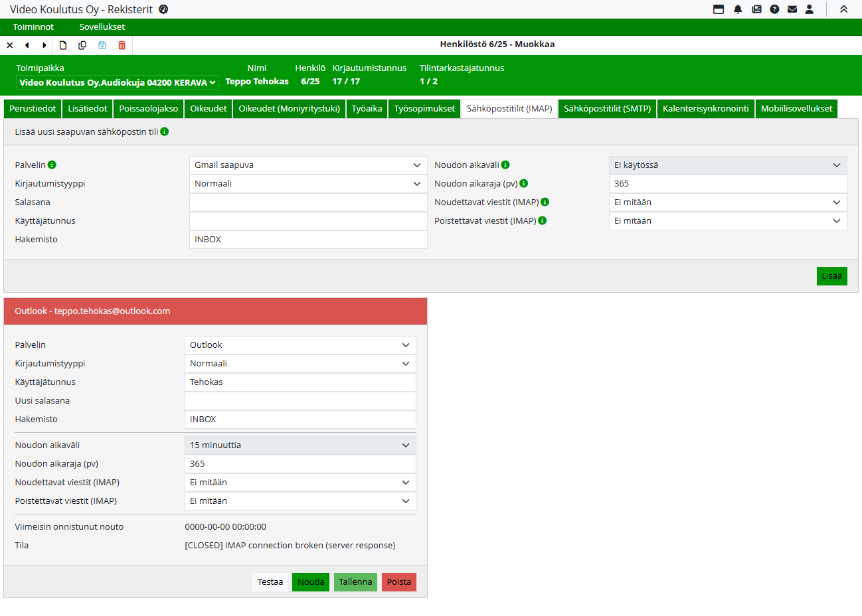Collapse header with double chevron up icon
The width and height of the screenshot is (862, 616).
(843, 9)
